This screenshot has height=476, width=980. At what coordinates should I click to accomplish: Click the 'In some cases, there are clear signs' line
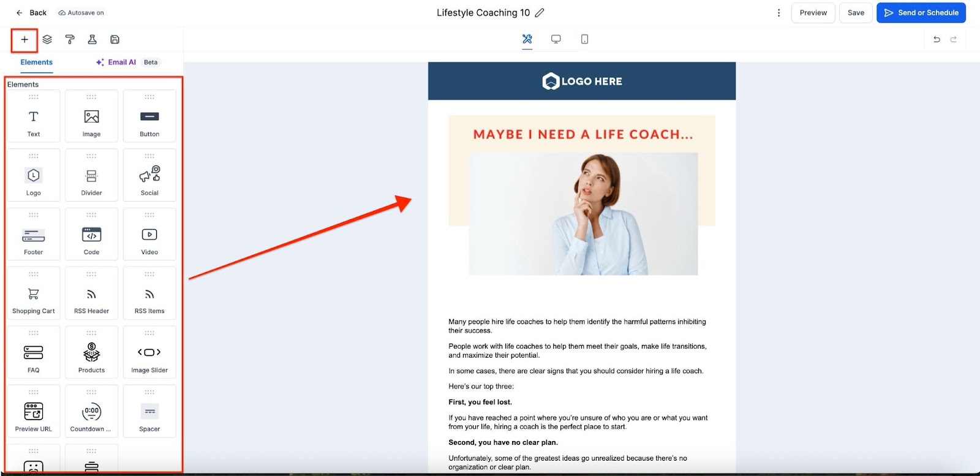coord(576,371)
